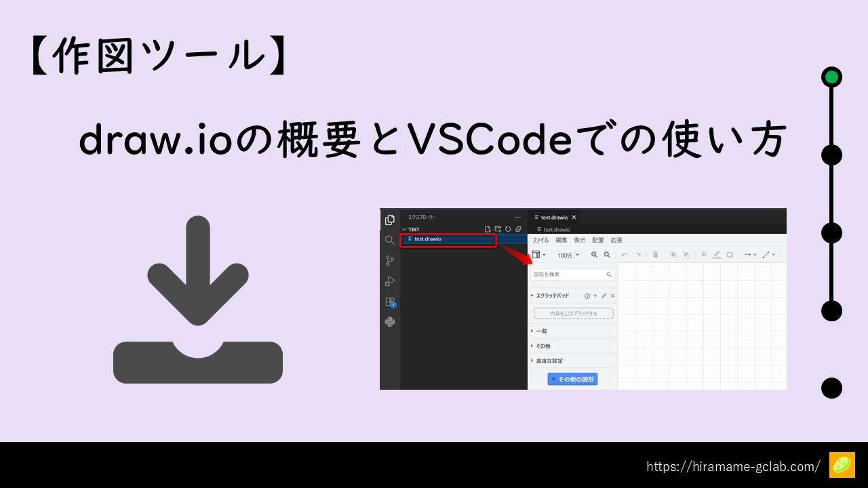Image resolution: width=868 pixels, height=488 pixels.
Task: Click the delete trash can icon
Action: (x=656, y=255)
